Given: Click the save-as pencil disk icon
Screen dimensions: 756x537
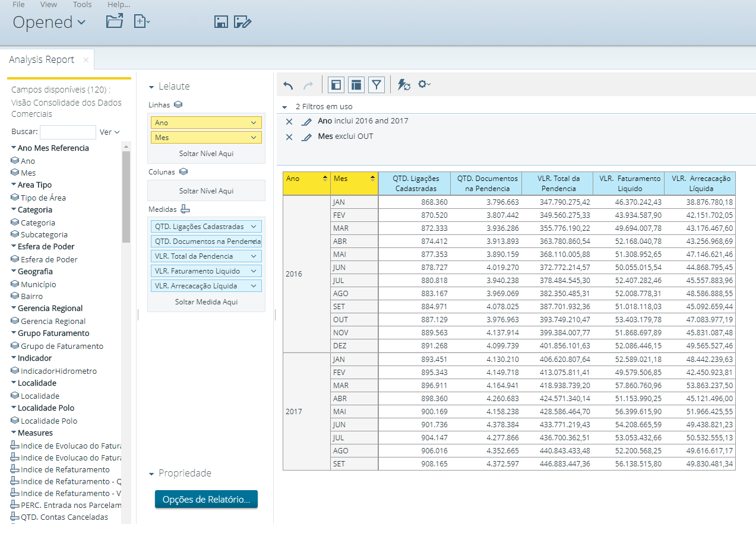Looking at the screenshot, I should (x=242, y=22).
